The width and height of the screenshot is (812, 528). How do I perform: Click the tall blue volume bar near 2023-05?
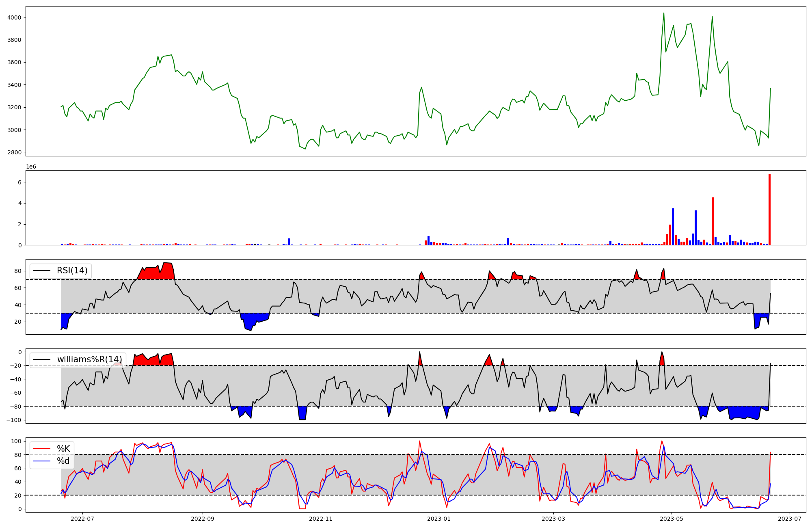(673, 227)
